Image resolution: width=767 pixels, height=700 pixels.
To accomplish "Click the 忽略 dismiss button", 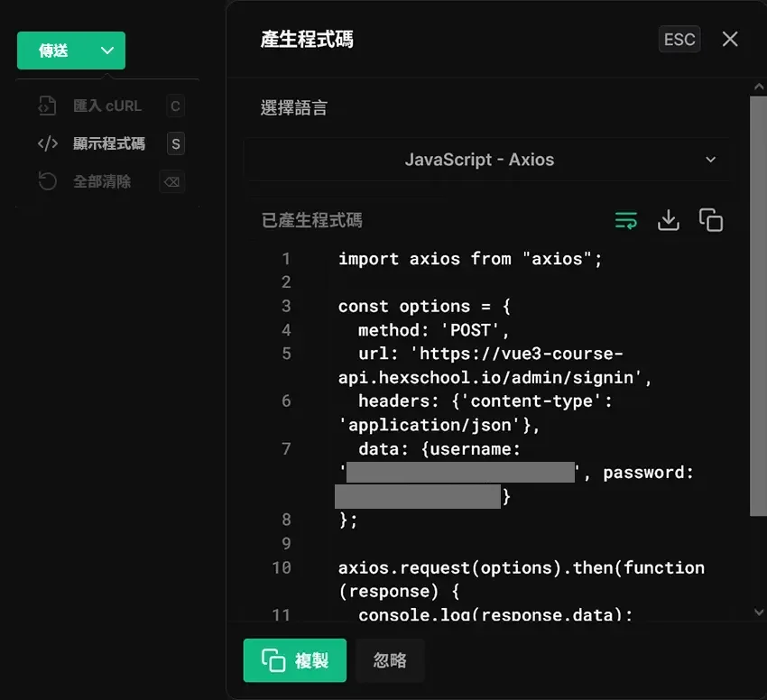I will 390,660.
